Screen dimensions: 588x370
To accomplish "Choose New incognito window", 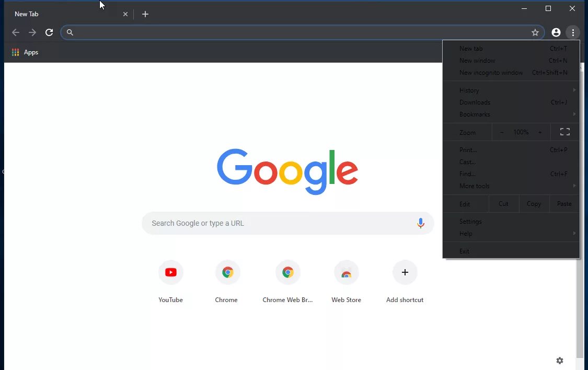I will coord(511,72).
